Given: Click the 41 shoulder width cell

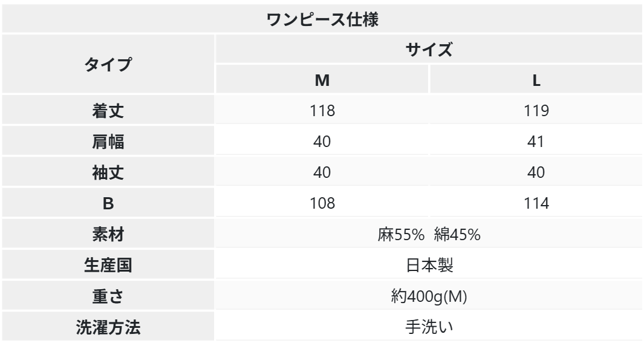Looking at the screenshot, I should [x=536, y=142].
